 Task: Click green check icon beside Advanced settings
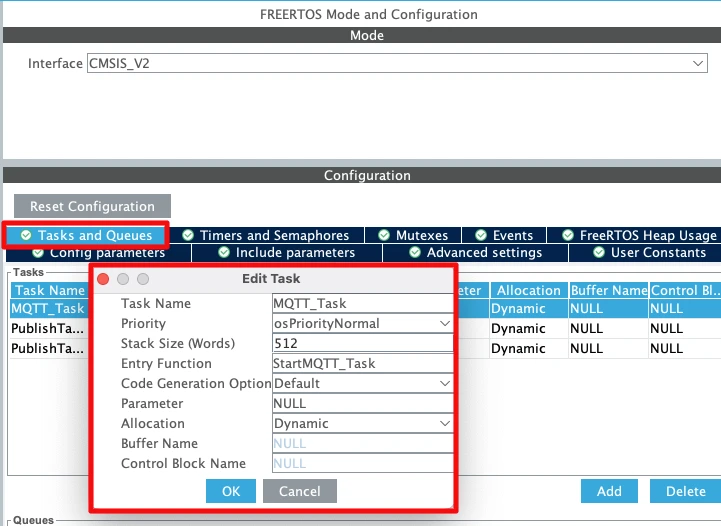415,252
